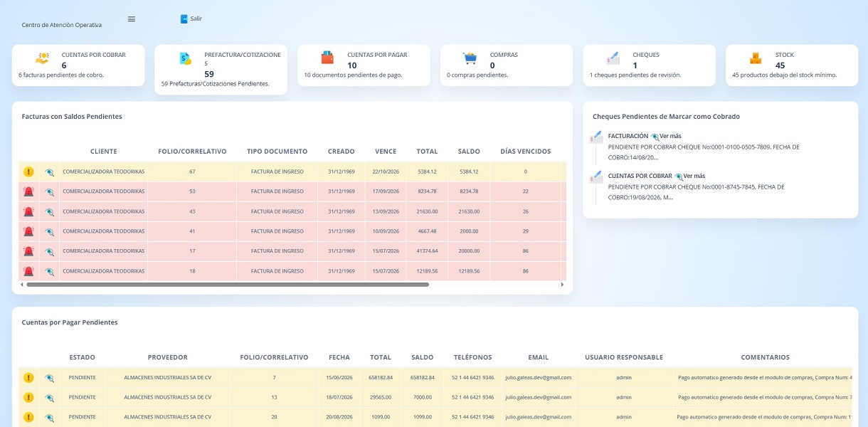868x427 pixels.
Task: Sort payables by ESTADO column header
Action: tap(82, 357)
